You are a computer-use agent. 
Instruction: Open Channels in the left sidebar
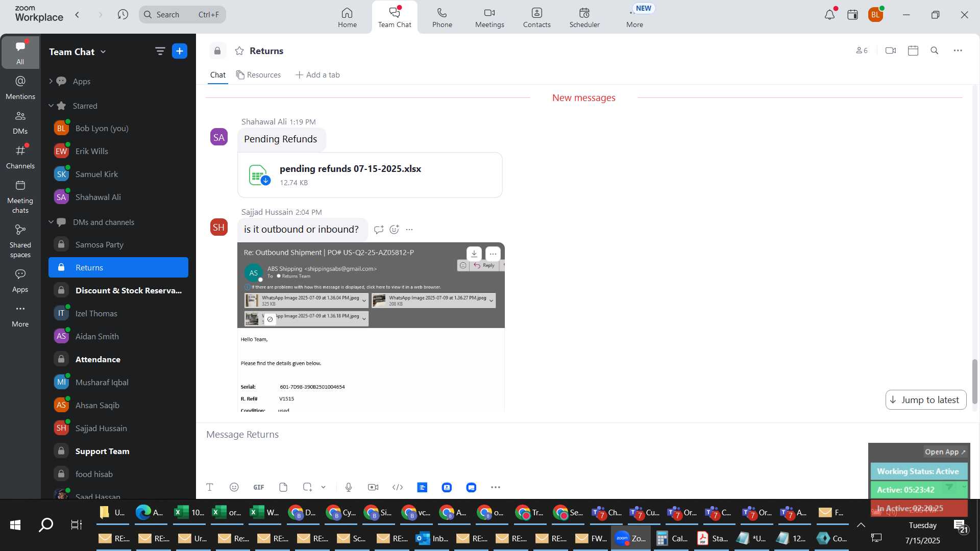(20, 157)
